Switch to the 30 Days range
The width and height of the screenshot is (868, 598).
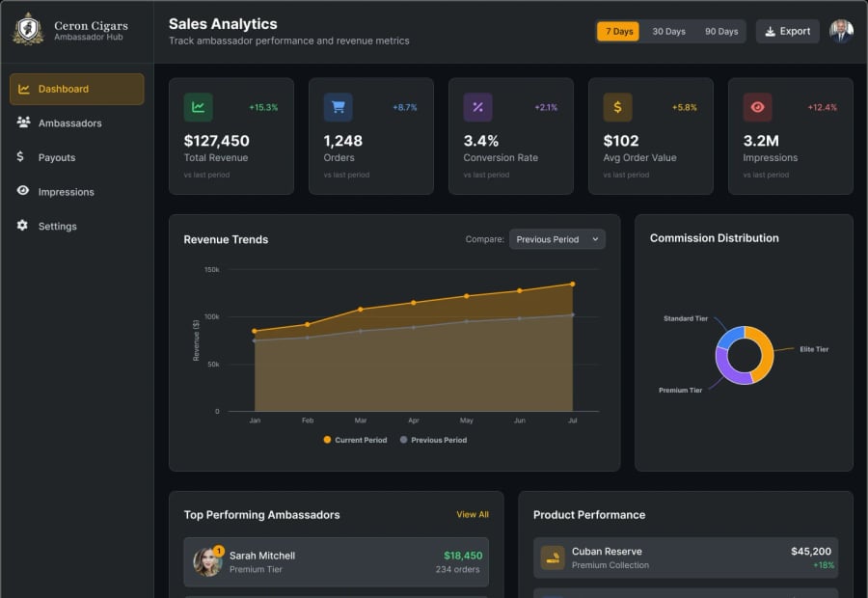[668, 32]
